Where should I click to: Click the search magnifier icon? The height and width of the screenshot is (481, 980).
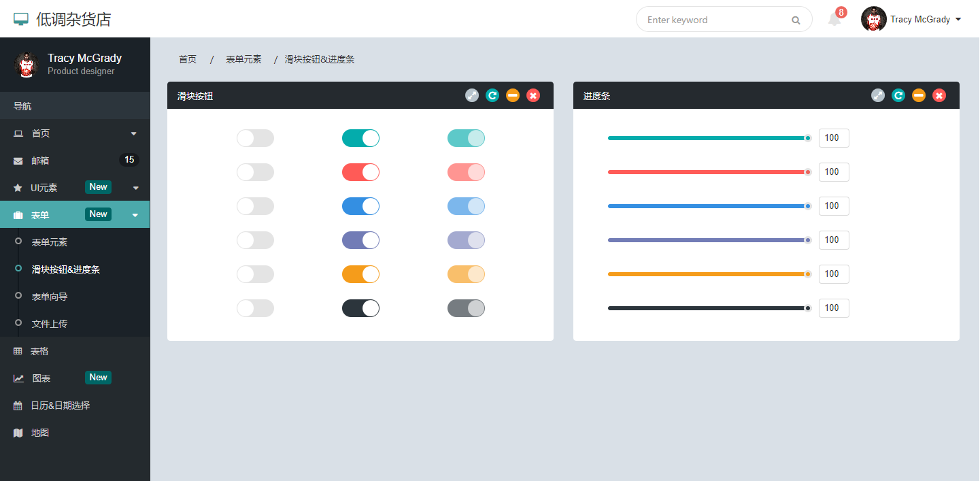796,20
